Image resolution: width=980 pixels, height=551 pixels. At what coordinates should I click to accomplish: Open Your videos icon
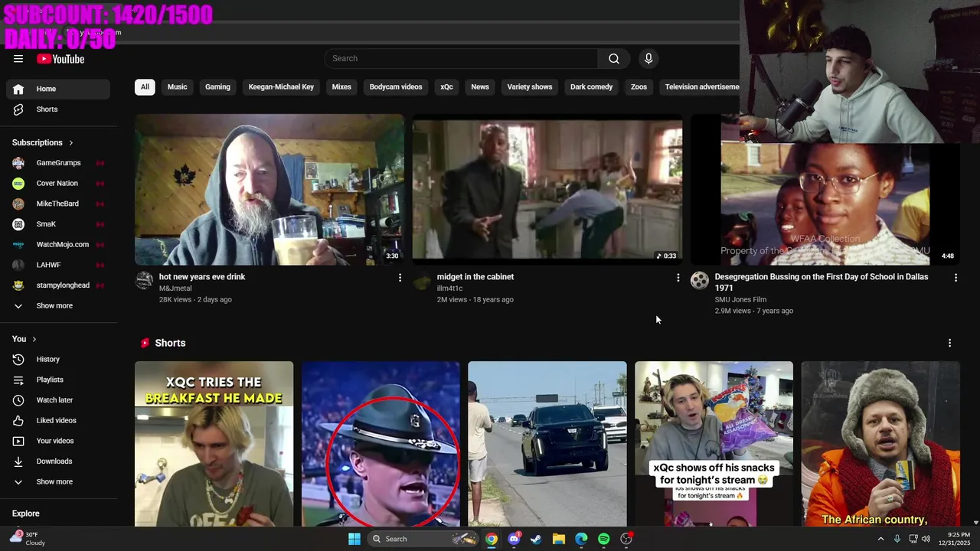click(18, 441)
